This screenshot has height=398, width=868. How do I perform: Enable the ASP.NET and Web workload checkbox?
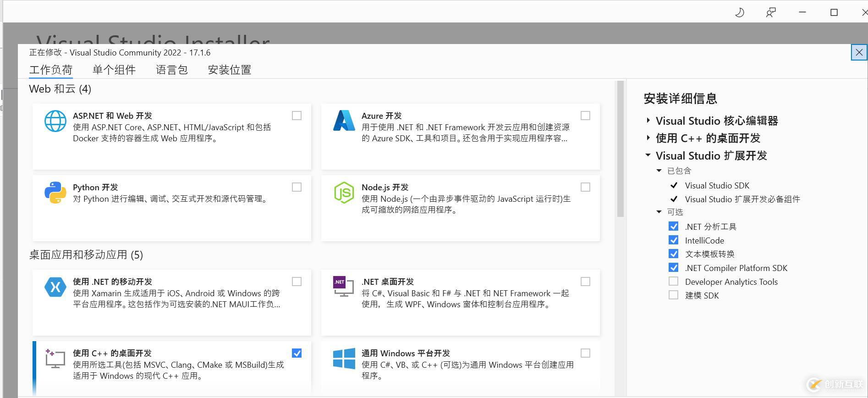pos(297,116)
